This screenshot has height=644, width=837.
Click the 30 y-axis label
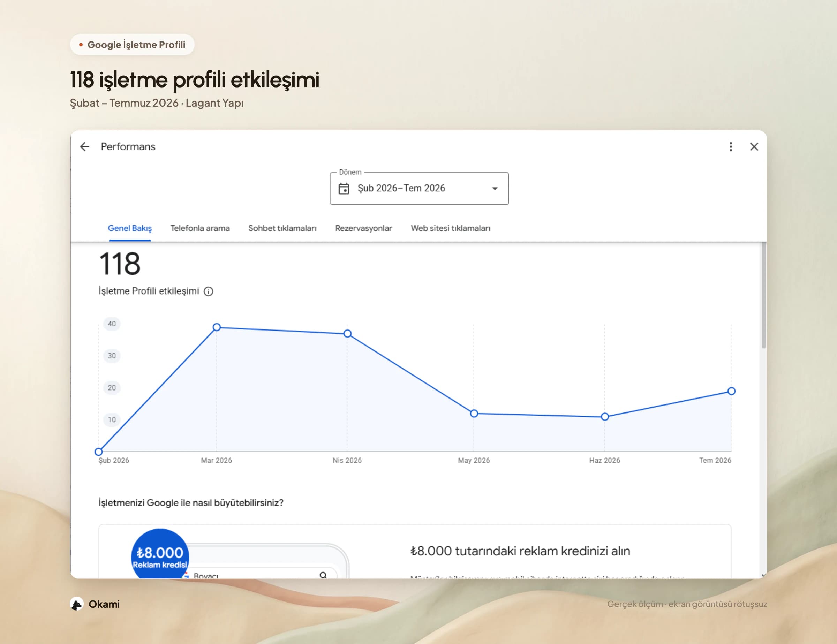click(x=112, y=356)
